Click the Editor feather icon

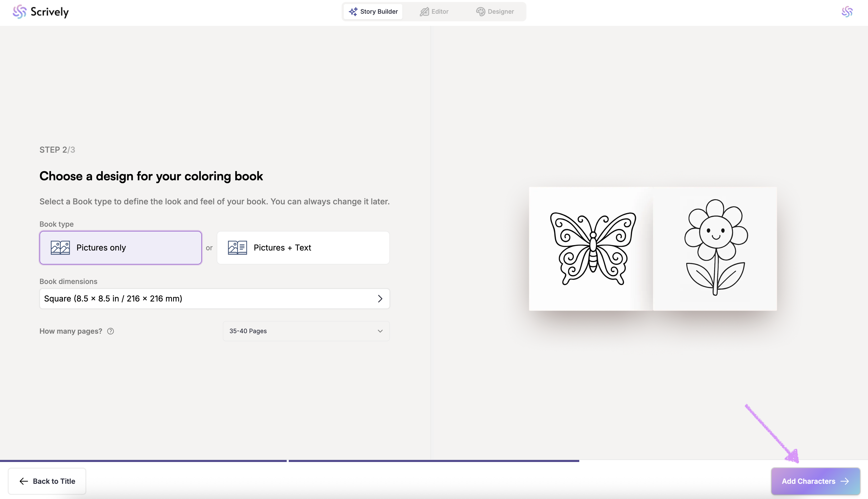pyautogui.click(x=424, y=12)
